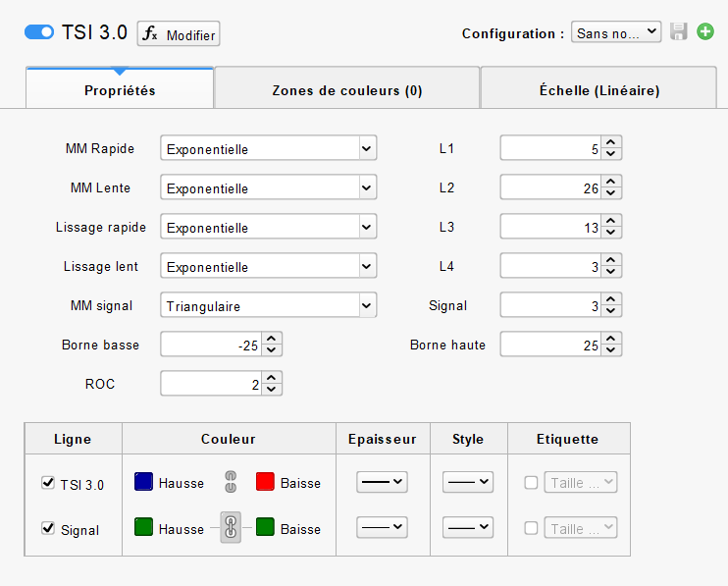
Task: Open the Configuration dropdown
Action: [x=616, y=32]
